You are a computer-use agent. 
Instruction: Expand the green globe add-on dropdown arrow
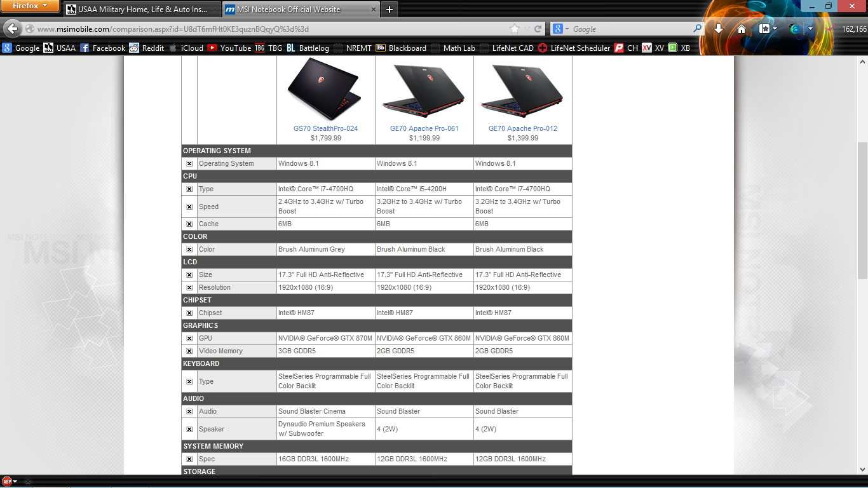tap(811, 29)
